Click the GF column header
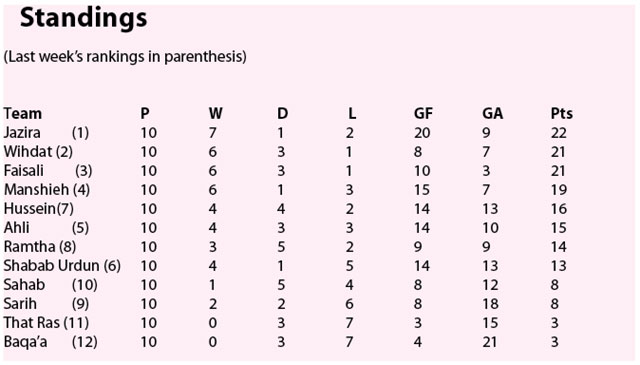The image size is (640, 365). coord(423,114)
